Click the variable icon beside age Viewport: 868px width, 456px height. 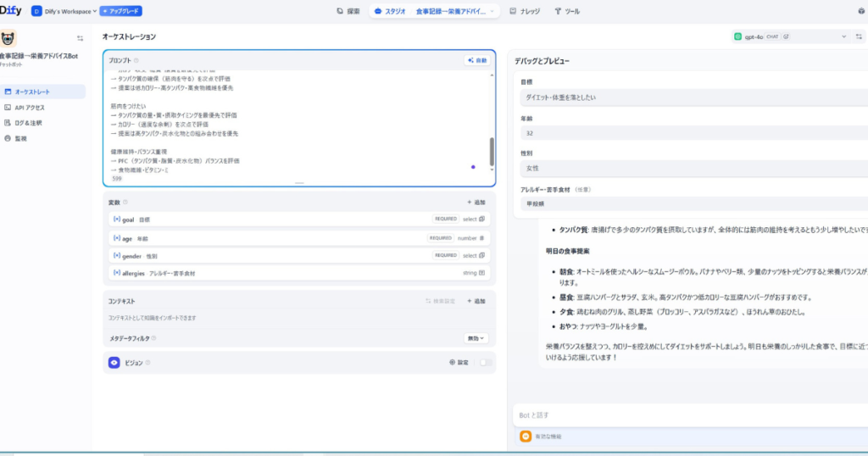(117, 238)
